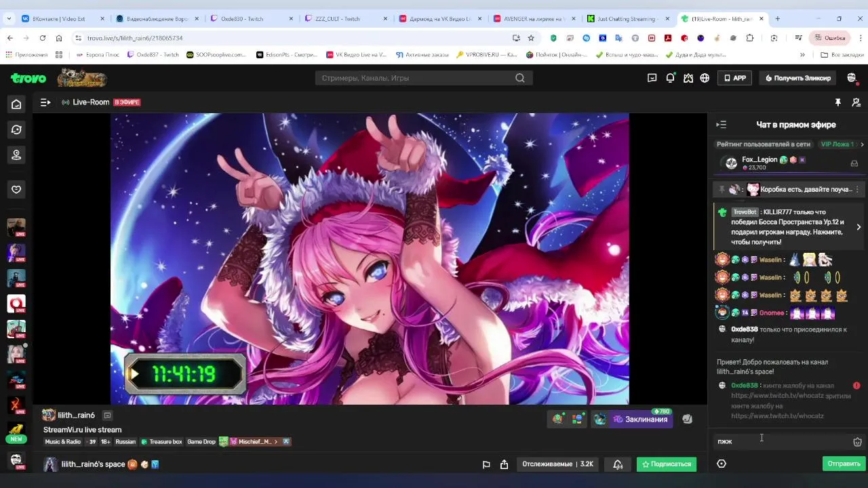Click the pin icon above chat

pyautogui.click(x=838, y=102)
